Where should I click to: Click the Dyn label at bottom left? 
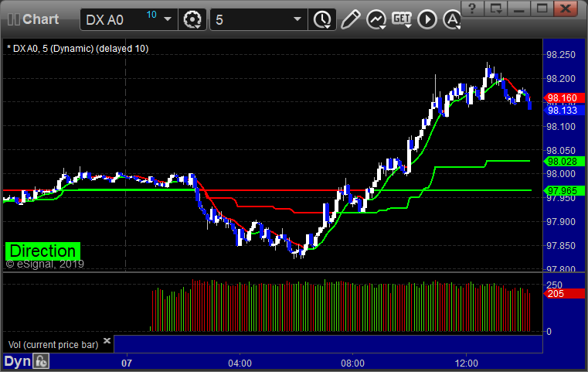[x=17, y=361]
